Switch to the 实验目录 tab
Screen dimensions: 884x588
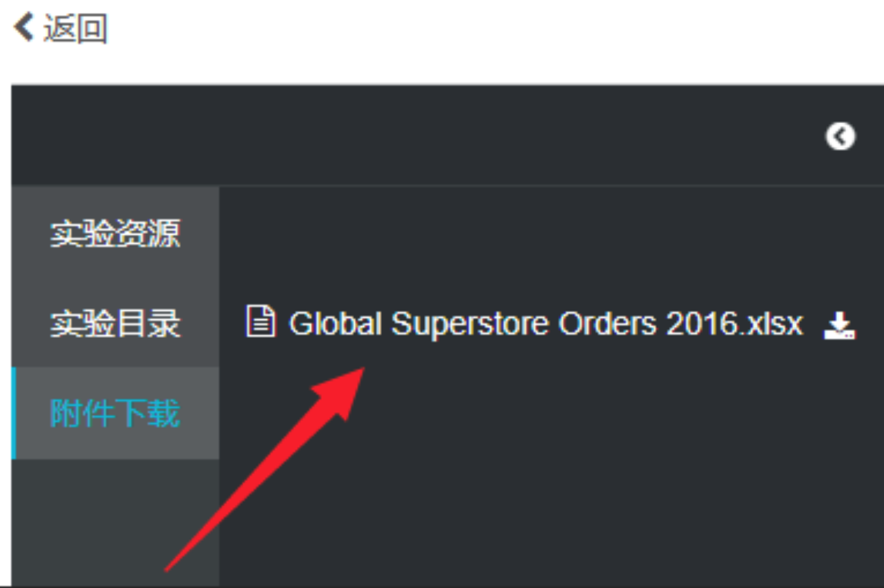point(115,323)
